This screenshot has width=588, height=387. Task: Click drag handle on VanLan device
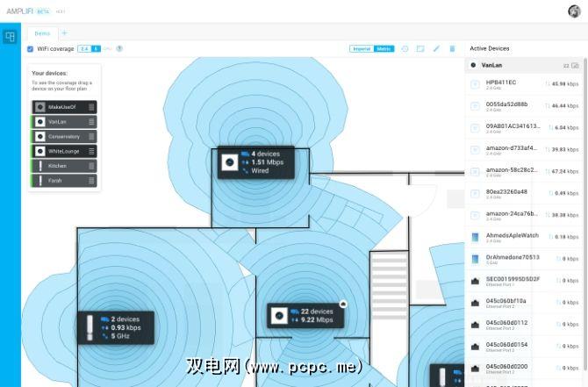(91, 122)
